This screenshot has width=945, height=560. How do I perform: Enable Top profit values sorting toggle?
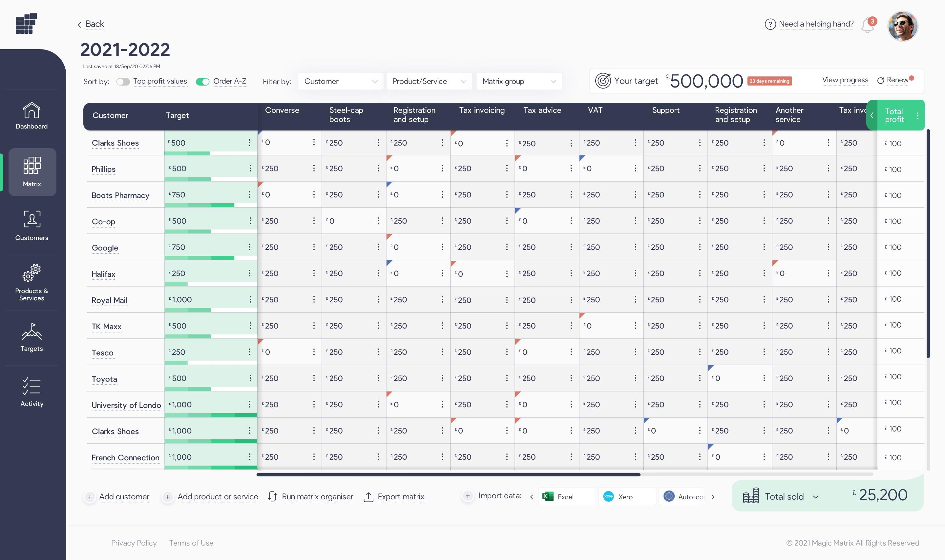(123, 82)
